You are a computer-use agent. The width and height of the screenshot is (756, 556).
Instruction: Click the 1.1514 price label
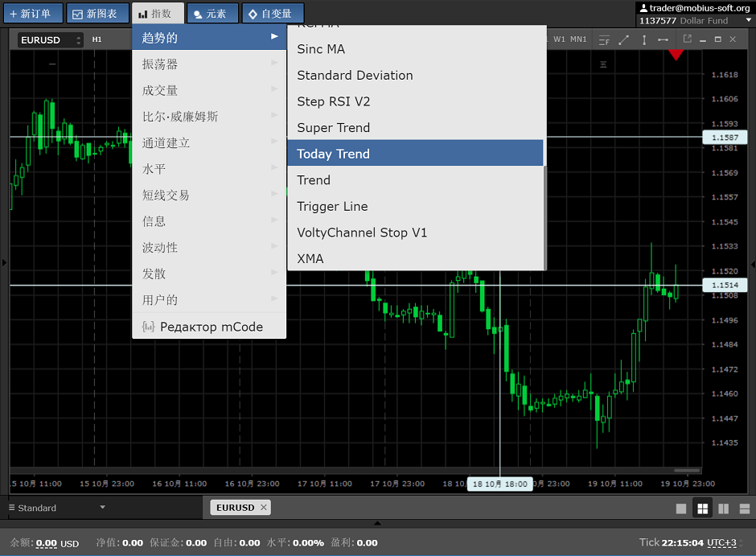725,285
